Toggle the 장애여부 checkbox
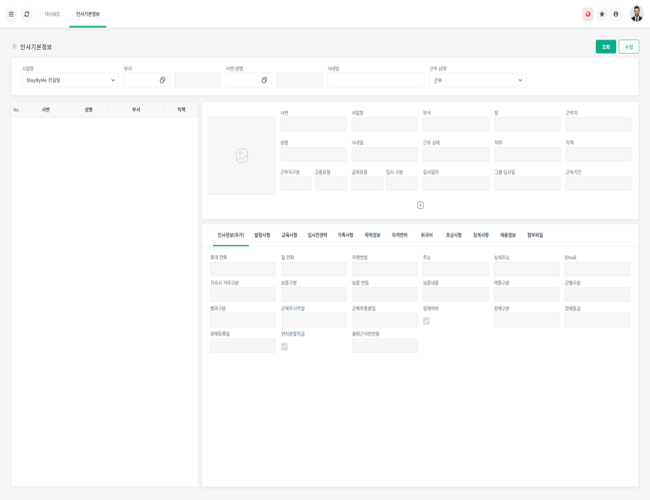The height and width of the screenshot is (500, 650). click(x=426, y=321)
